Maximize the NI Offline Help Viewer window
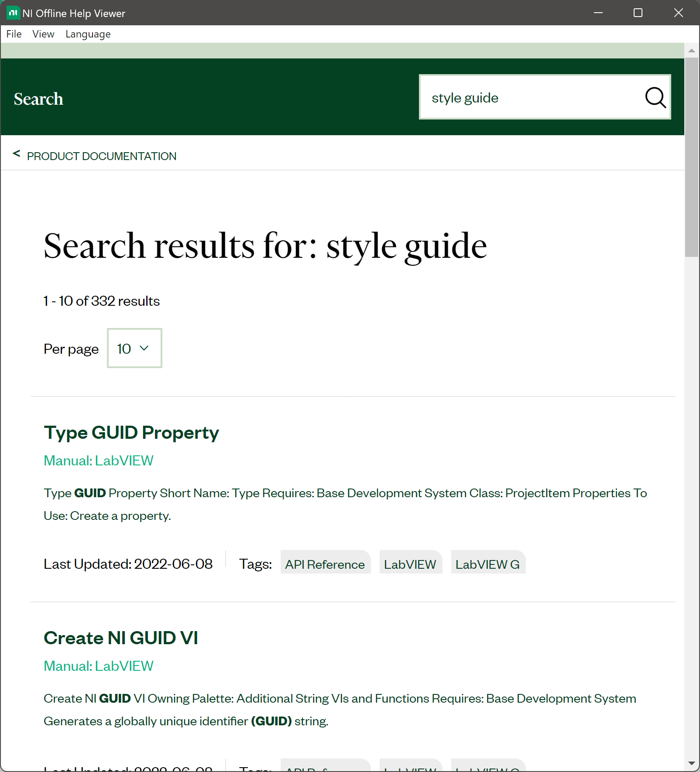 [x=638, y=13]
